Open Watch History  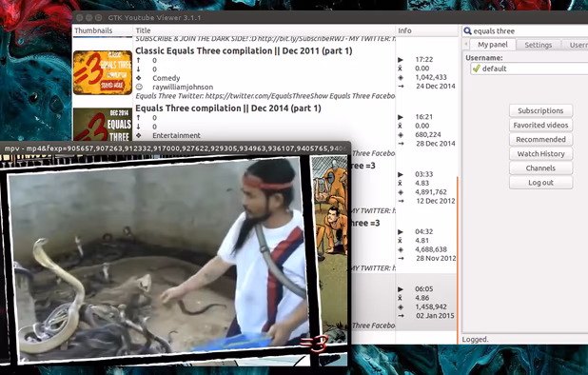coord(540,154)
